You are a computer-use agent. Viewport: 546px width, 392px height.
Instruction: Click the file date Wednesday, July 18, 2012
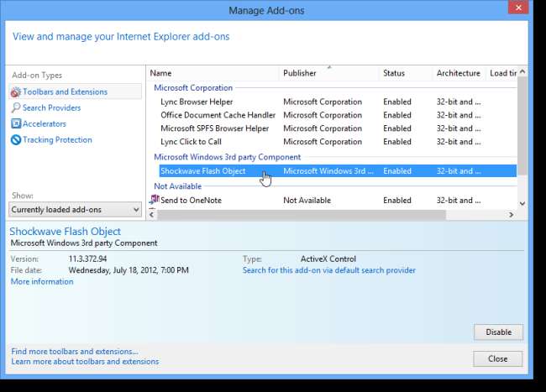point(129,270)
